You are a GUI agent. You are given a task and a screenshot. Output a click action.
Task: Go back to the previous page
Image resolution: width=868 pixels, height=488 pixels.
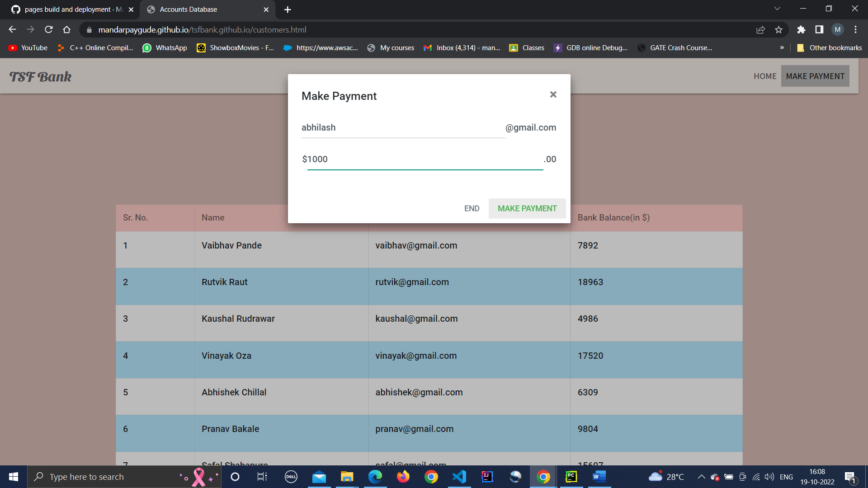tap(12, 29)
